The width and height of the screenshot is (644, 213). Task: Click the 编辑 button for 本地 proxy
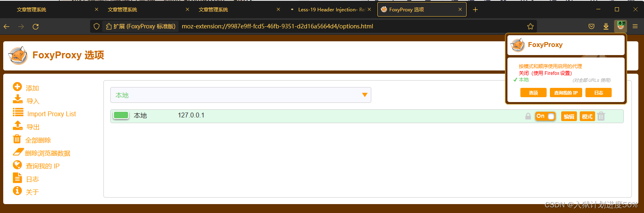coord(569,117)
